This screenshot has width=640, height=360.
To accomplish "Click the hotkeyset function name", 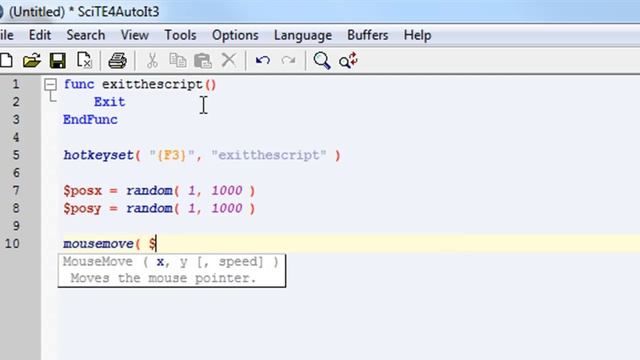I will click(x=98, y=155).
